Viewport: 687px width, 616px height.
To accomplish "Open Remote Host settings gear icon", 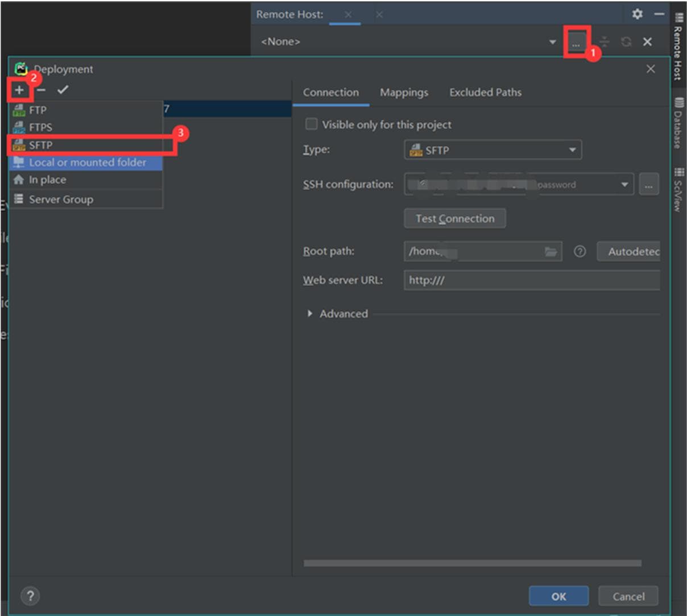I will (x=638, y=14).
